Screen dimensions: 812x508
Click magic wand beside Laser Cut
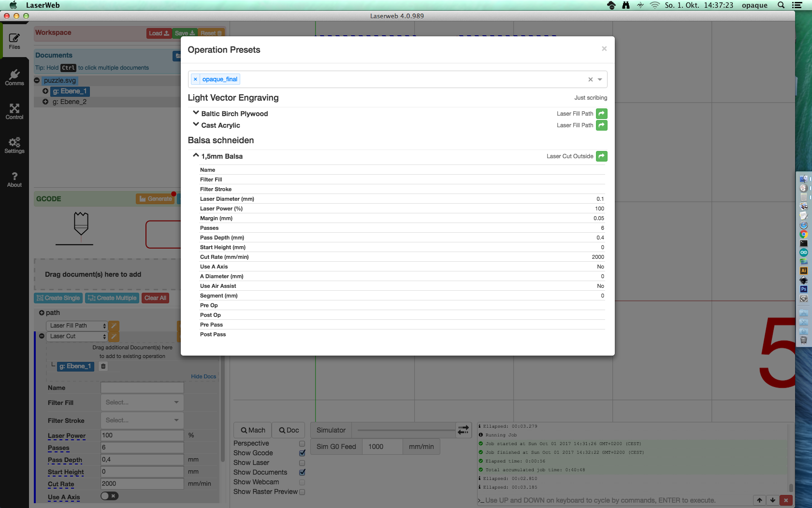(x=114, y=336)
